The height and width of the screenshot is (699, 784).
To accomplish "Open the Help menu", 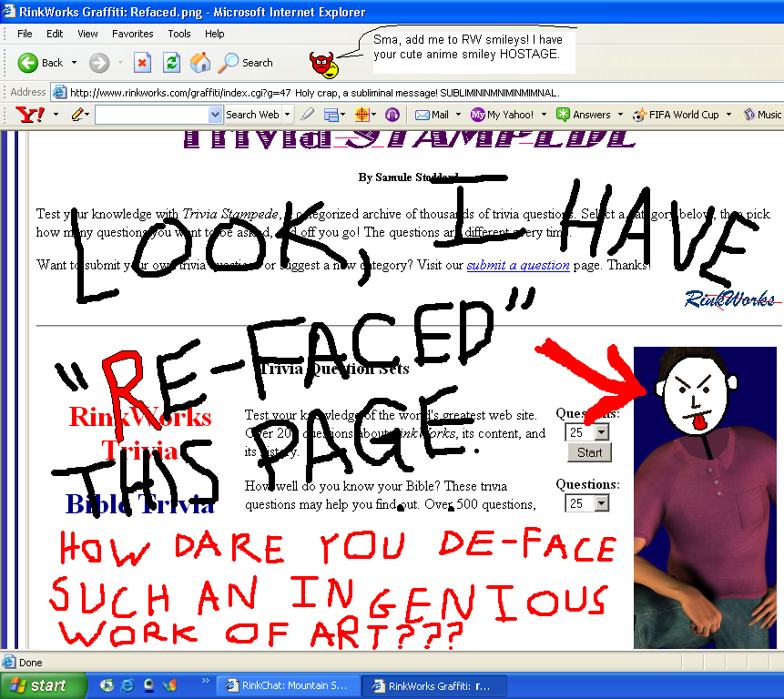I will (215, 34).
